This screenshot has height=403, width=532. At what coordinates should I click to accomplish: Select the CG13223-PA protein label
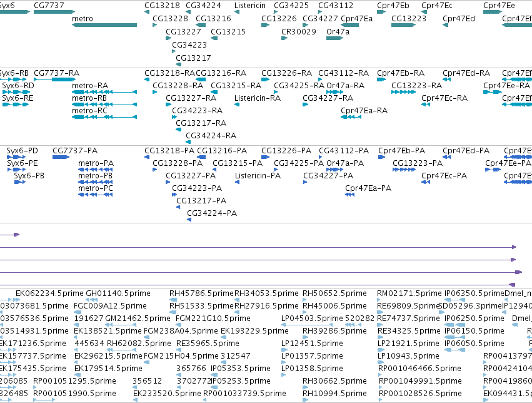[418, 163]
